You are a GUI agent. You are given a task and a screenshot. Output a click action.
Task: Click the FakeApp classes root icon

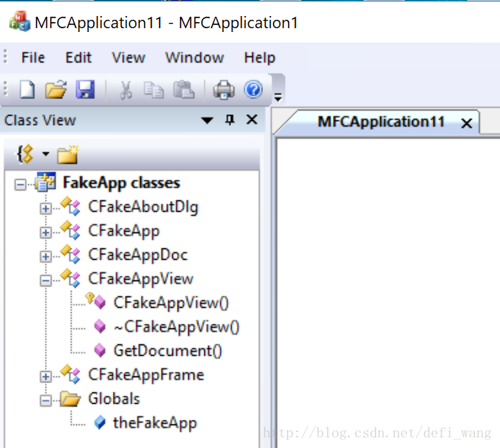point(46,182)
